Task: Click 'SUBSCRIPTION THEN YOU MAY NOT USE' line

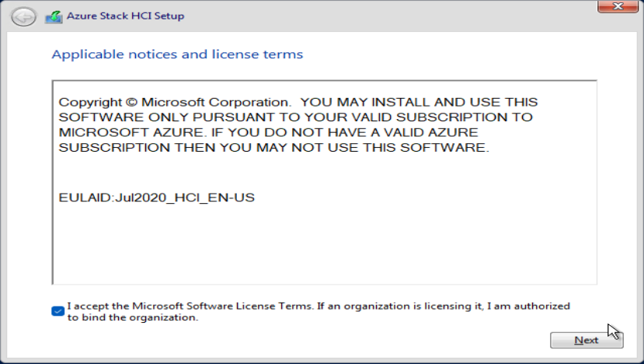Action: 273,148
